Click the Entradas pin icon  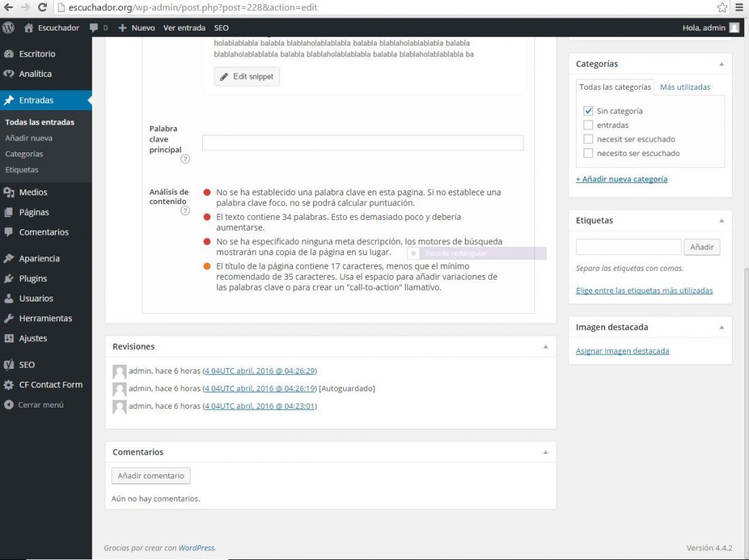pyautogui.click(x=9, y=100)
